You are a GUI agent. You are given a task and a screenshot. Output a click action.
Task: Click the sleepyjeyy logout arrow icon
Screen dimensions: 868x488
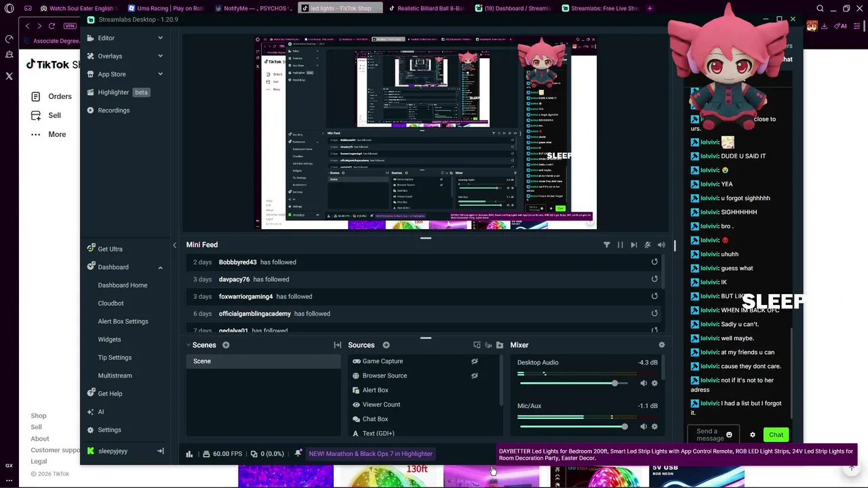click(161, 451)
